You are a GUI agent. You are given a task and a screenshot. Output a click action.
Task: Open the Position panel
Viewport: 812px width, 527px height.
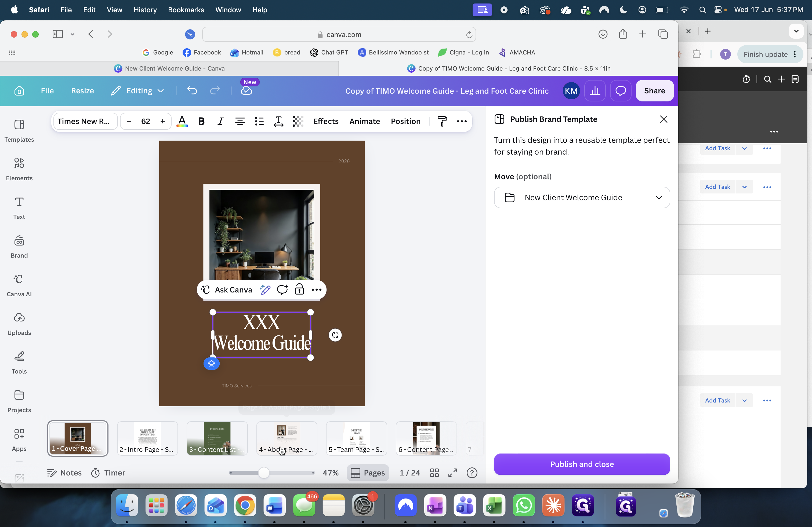coord(406,121)
